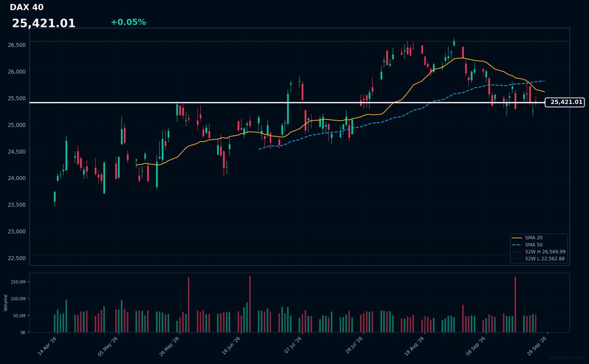The width and height of the screenshot is (589, 364).
Task: Click the 25,421.01 headline price
Action: point(44,23)
